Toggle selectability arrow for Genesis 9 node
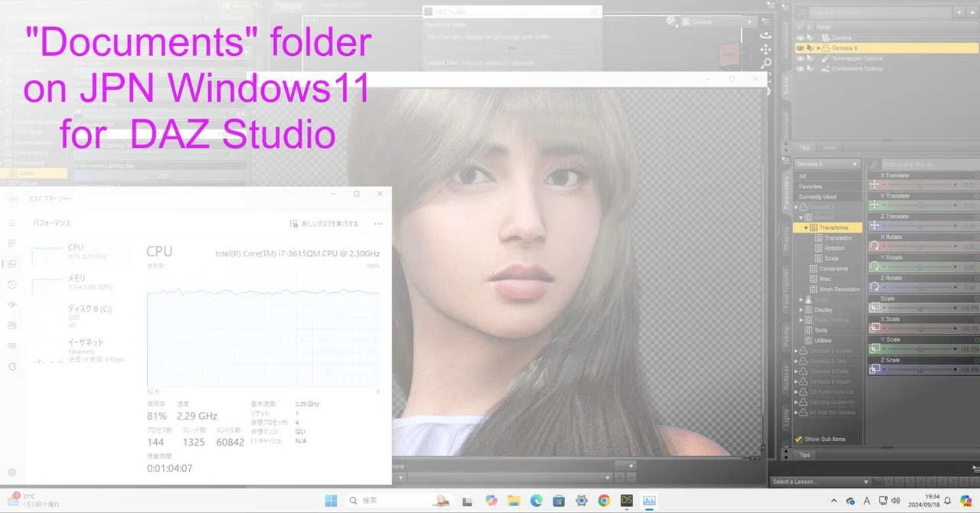The height and width of the screenshot is (513, 980). 810,48
